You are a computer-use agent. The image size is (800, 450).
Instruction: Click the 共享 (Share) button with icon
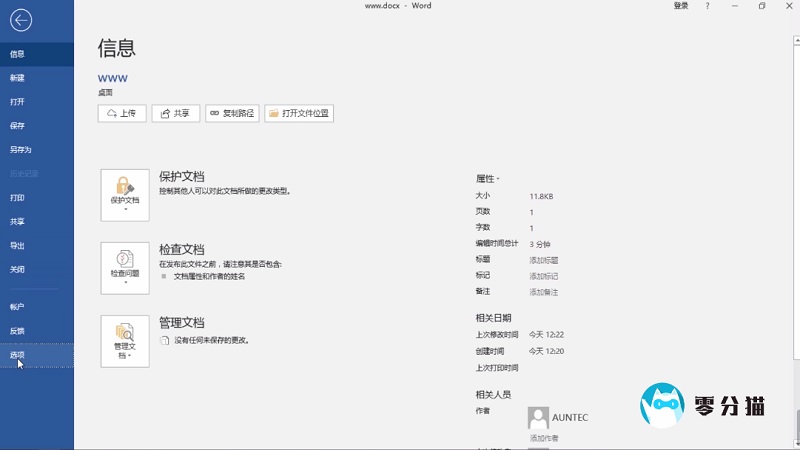pos(175,114)
